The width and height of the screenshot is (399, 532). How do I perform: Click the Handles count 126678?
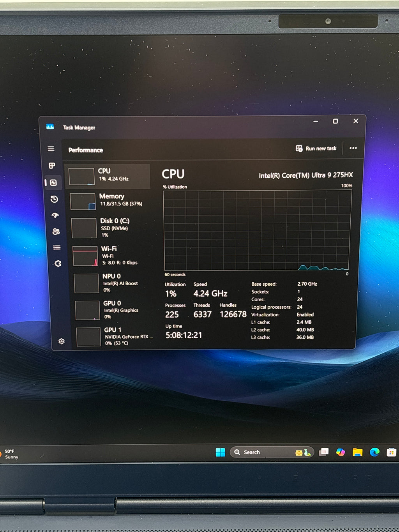(233, 314)
